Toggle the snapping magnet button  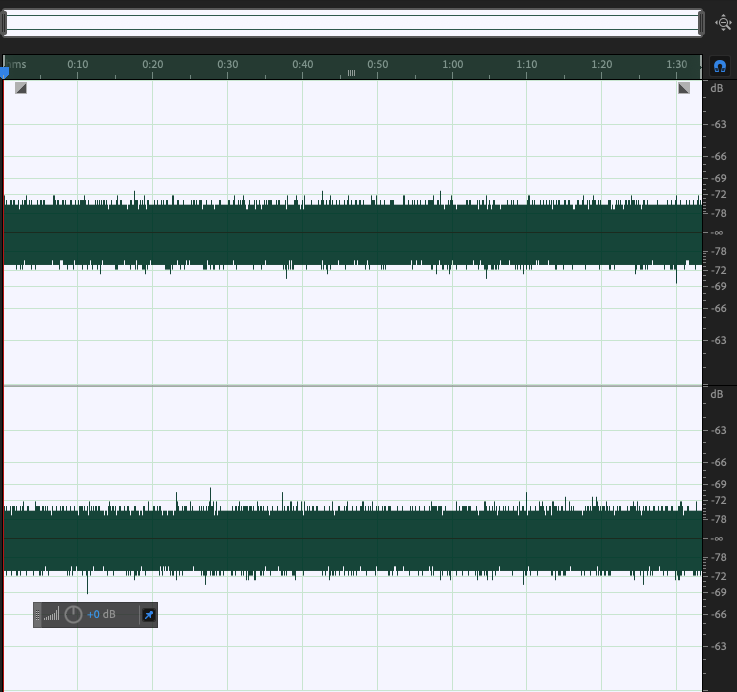(719, 66)
